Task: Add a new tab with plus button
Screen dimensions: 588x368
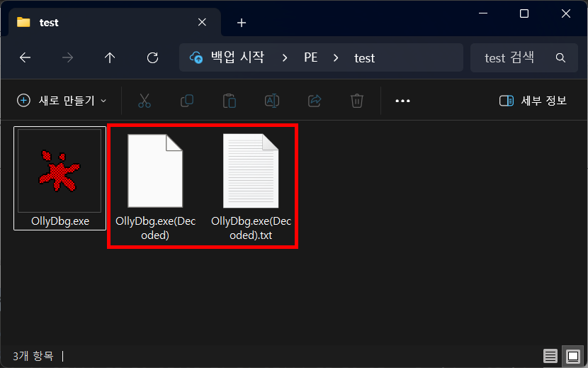Action: point(242,23)
